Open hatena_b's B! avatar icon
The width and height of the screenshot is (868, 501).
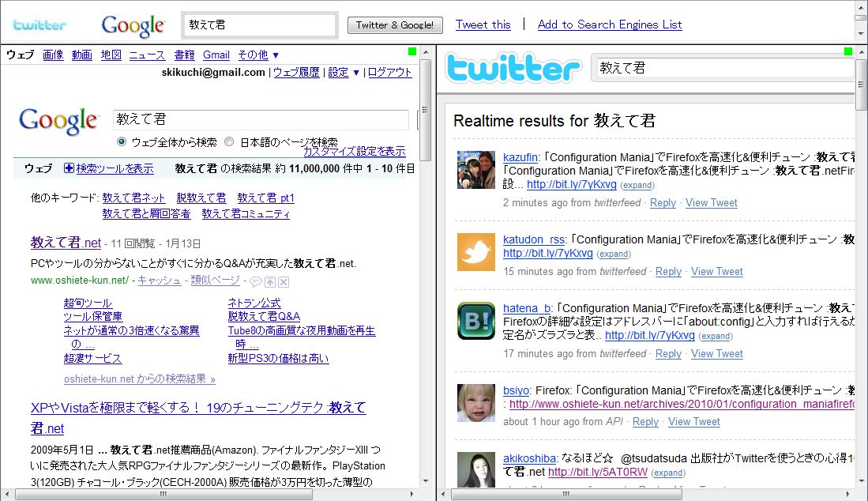[x=476, y=321]
